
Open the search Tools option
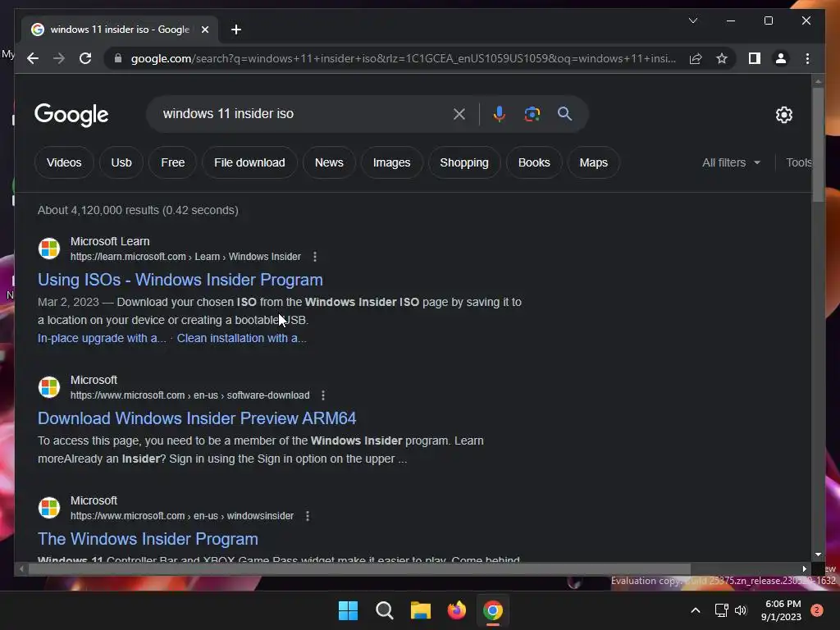799,162
